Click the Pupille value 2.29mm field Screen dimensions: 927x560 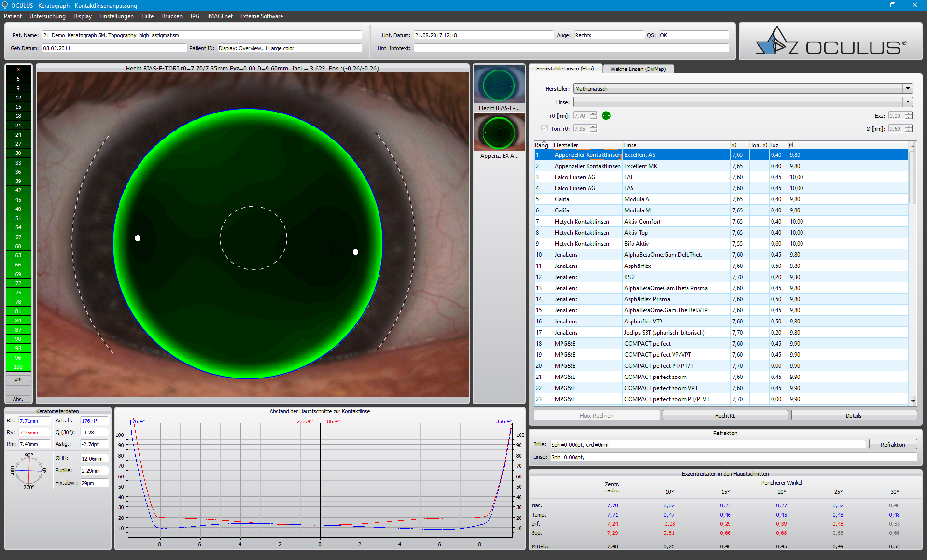[94, 471]
